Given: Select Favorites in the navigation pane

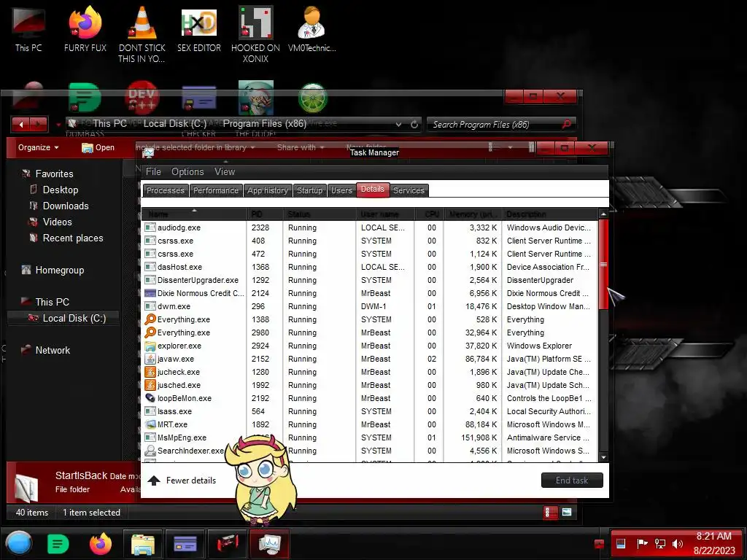Looking at the screenshot, I should tap(54, 174).
